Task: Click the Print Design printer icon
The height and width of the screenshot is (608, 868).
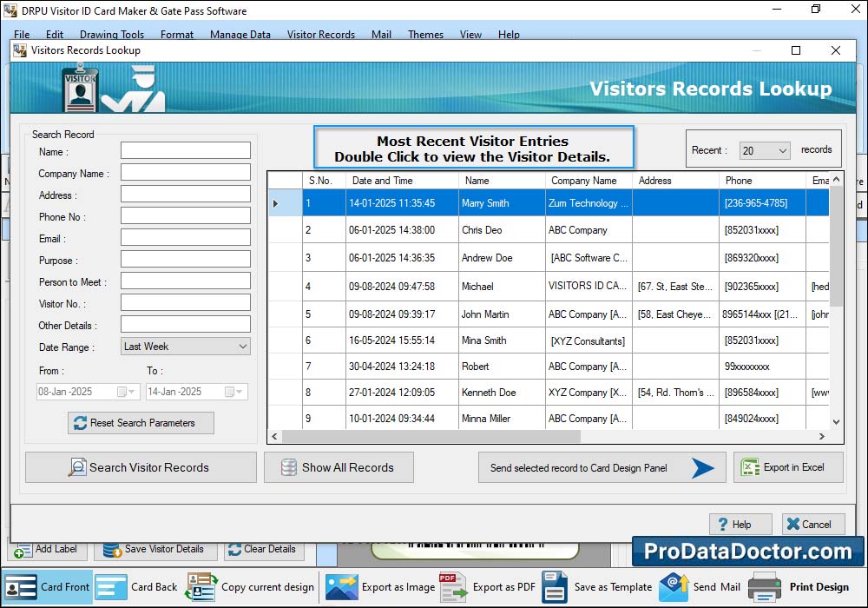Action: 766,587
